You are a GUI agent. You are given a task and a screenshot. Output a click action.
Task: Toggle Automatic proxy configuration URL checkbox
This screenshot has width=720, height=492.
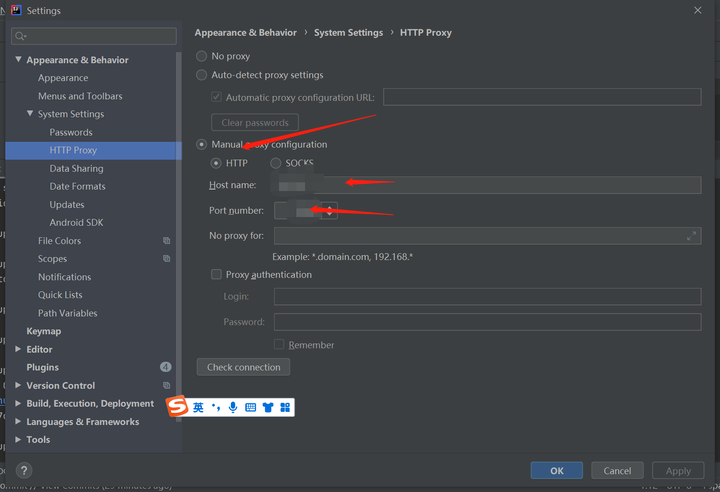click(x=216, y=97)
